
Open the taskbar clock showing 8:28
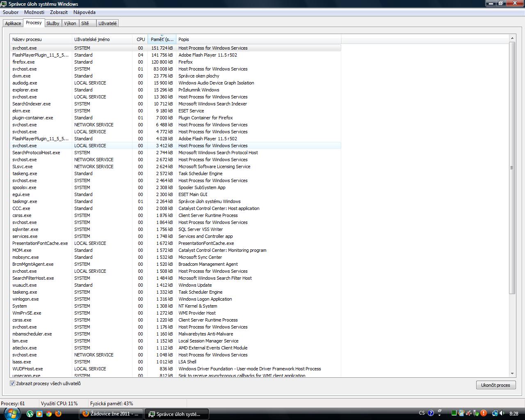click(513, 413)
